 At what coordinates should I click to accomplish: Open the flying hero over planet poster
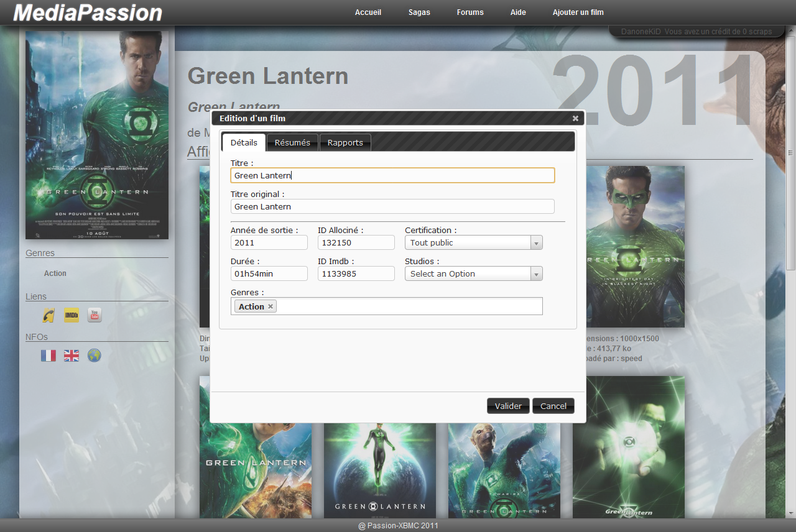tap(380, 470)
